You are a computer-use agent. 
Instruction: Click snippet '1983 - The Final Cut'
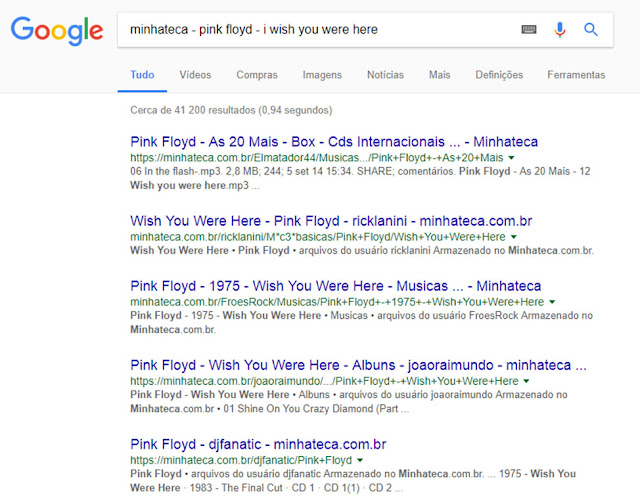(236, 488)
